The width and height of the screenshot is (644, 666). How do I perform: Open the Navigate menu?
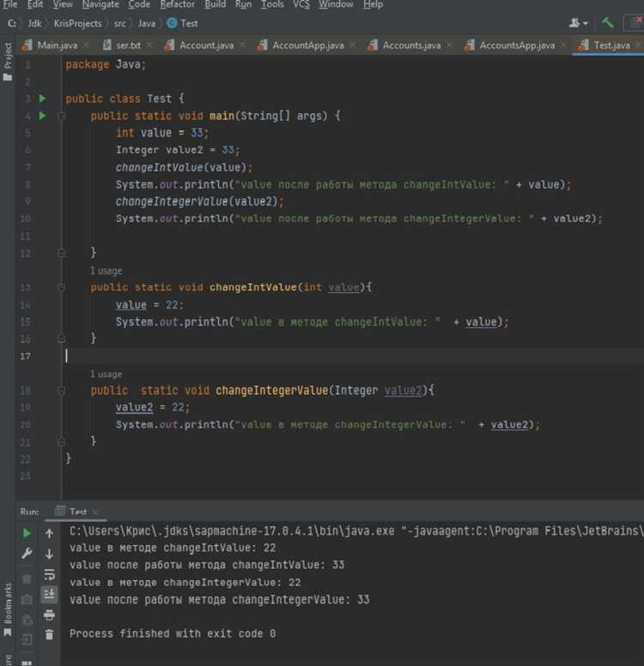(100, 4)
